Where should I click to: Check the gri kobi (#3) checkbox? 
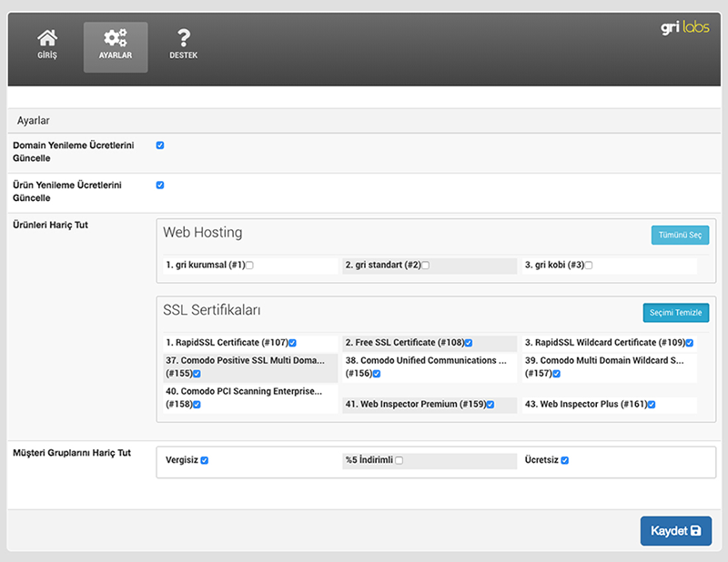point(589,266)
